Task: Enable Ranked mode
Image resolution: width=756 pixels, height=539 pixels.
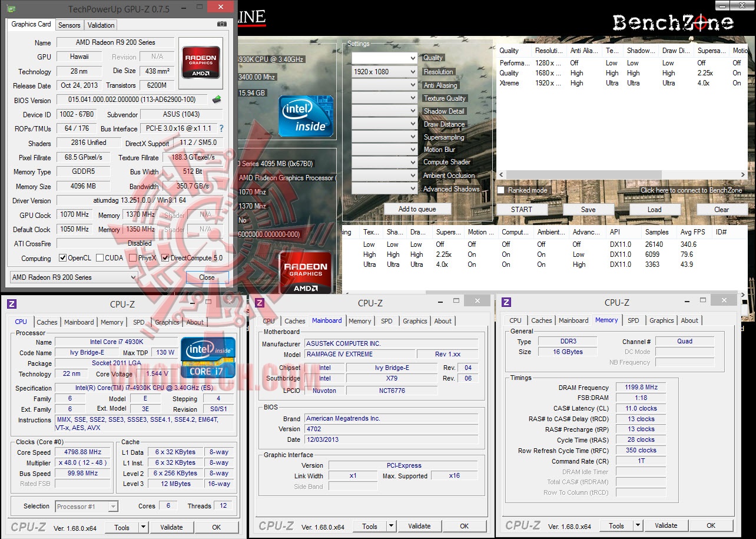Action: (x=501, y=190)
